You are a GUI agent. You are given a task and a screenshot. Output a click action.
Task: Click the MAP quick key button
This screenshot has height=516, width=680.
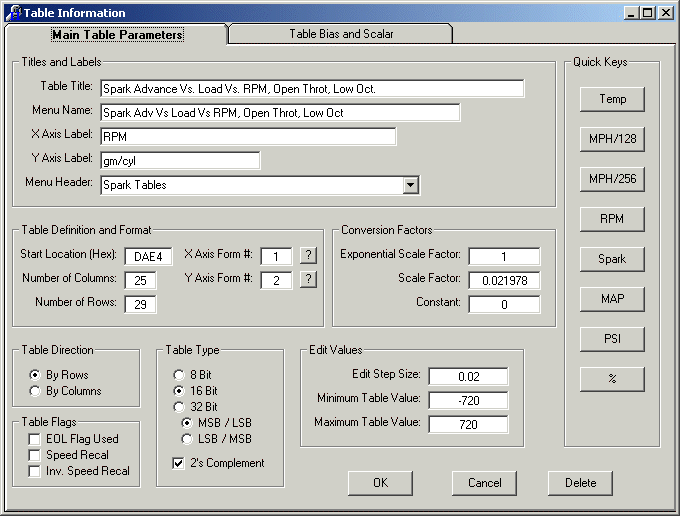(612, 299)
